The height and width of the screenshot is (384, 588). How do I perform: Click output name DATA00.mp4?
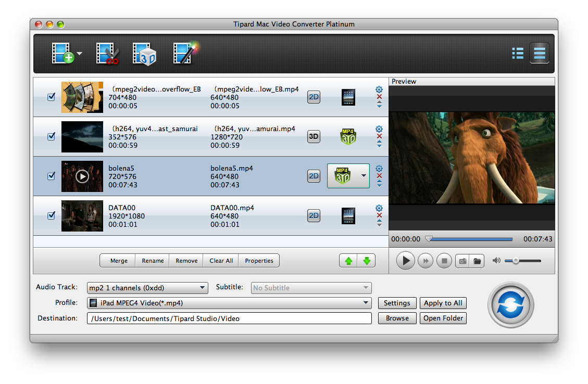[232, 208]
